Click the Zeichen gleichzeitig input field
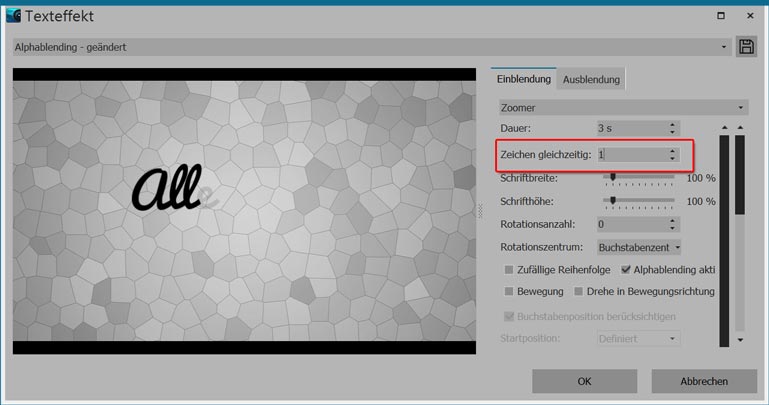Viewport: 769px width, 405px height. [630, 155]
